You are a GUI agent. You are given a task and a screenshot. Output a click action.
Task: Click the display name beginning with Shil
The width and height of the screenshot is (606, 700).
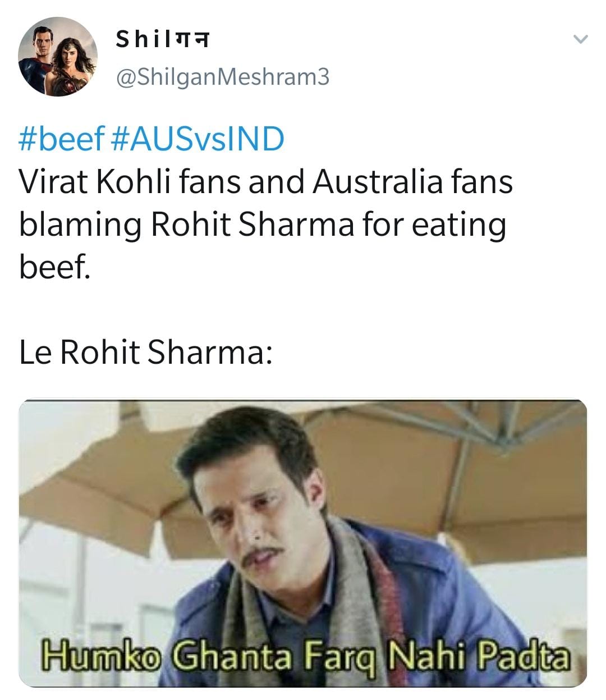click(162, 39)
